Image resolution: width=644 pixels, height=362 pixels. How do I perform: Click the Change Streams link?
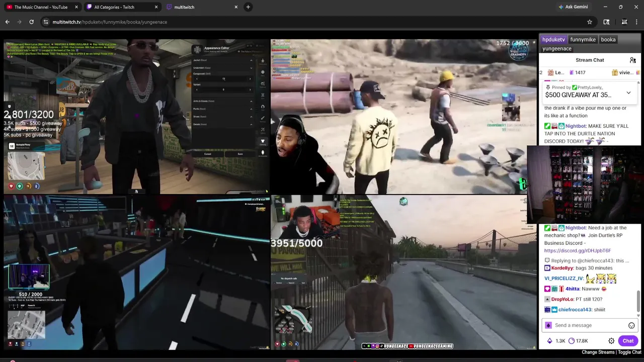598,352
